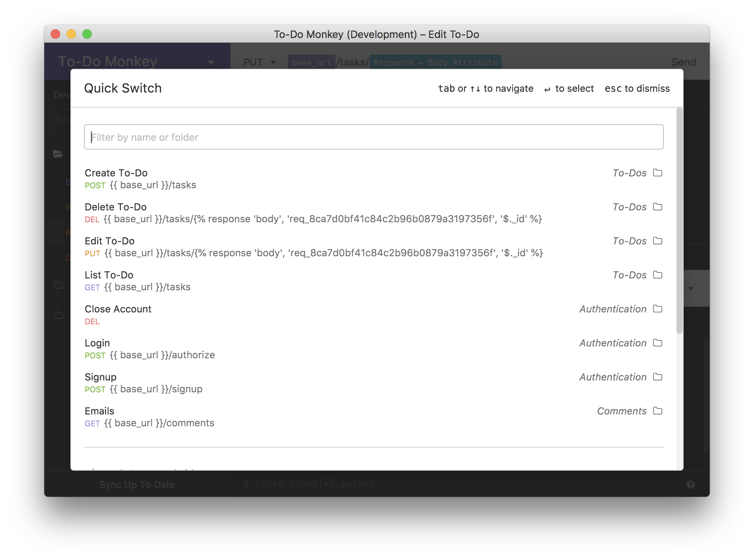Click the folder icon next to the Login entry
The height and width of the screenshot is (560, 754).
(x=657, y=343)
